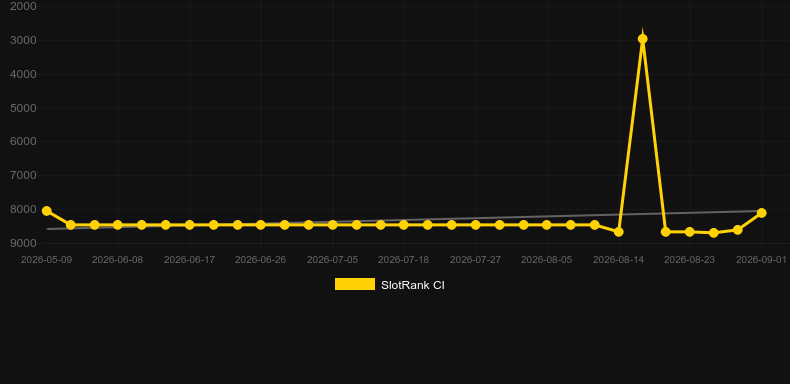The width and height of the screenshot is (790, 384).
Task: Click the data point above 2026-08-14
Action: point(619,232)
